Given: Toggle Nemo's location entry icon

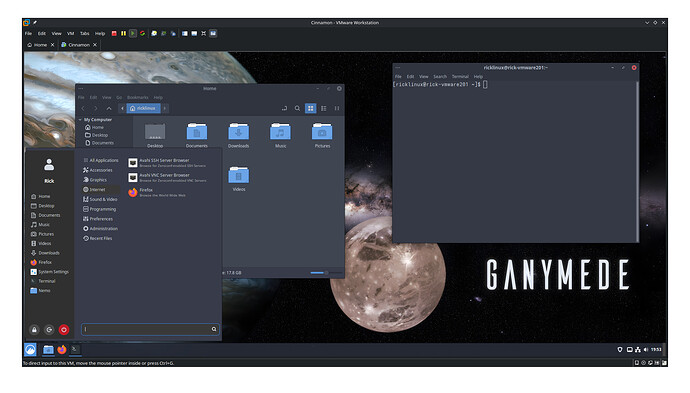Looking at the screenshot, I should [x=284, y=108].
